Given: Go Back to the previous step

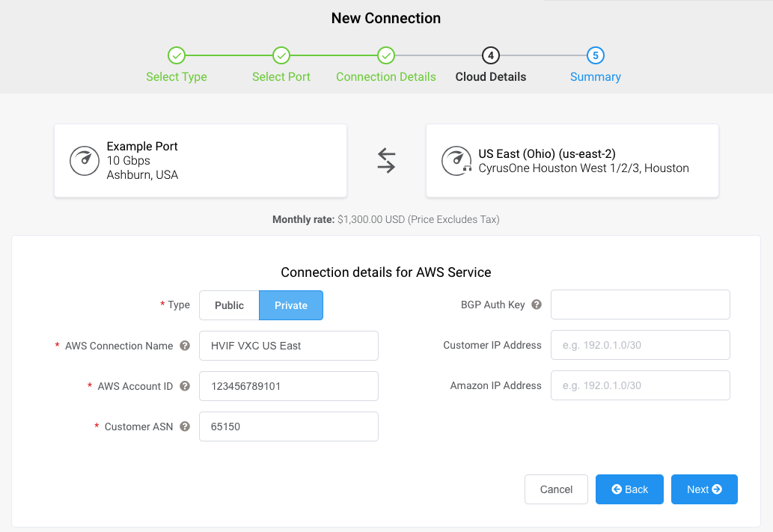Looking at the screenshot, I should [629, 489].
